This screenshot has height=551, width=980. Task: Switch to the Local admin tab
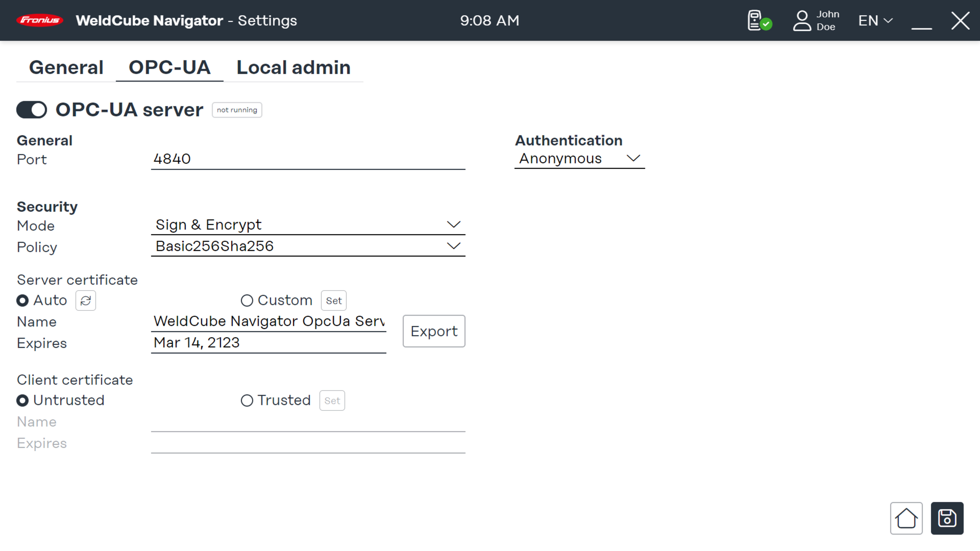click(293, 68)
